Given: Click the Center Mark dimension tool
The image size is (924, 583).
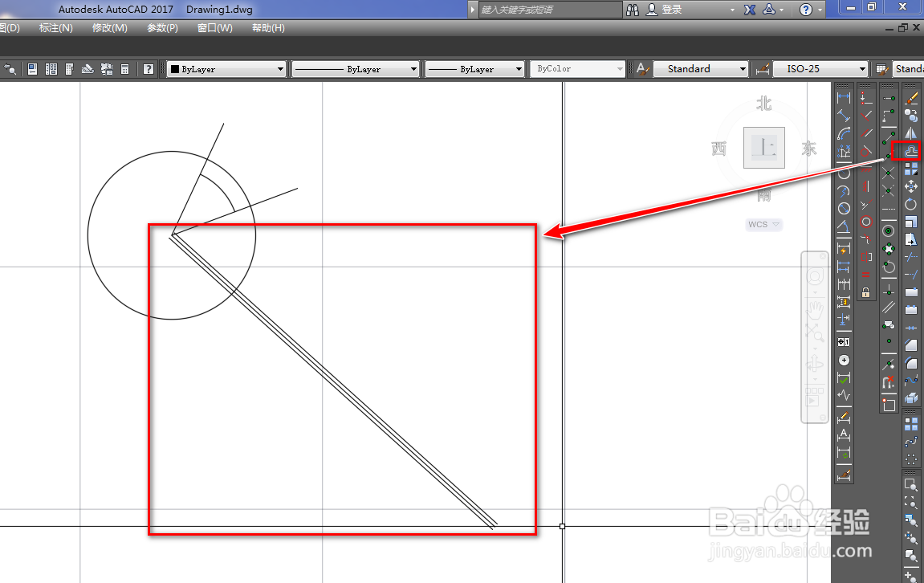Looking at the screenshot, I should pos(844,361).
